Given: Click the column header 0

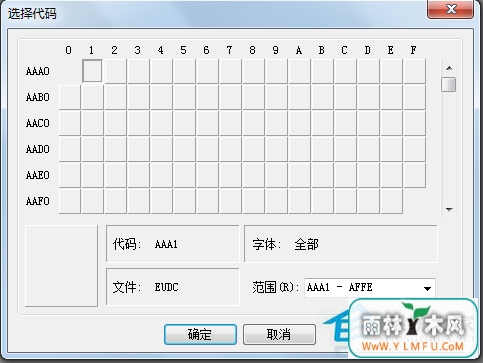Looking at the screenshot, I should click(68, 50).
